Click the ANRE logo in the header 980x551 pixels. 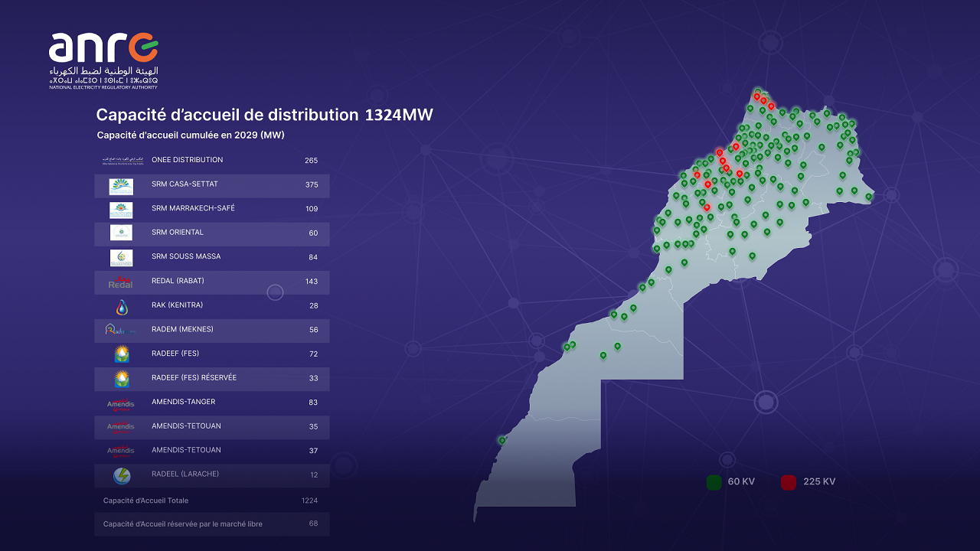pyautogui.click(x=103, y=60)
